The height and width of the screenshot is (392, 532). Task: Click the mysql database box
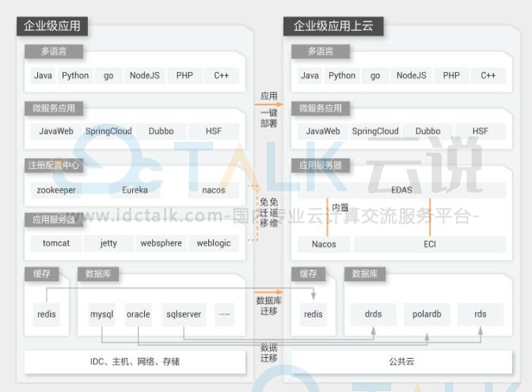(x=102, y=314)
